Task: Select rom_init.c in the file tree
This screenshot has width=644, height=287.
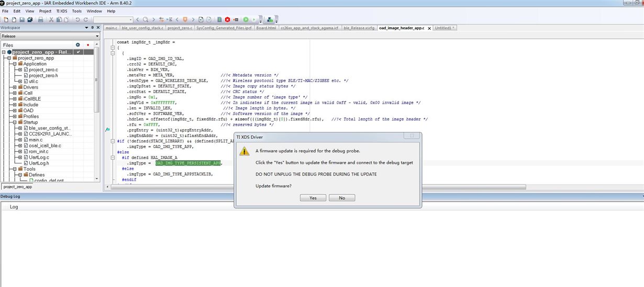Action: point(39,151)
